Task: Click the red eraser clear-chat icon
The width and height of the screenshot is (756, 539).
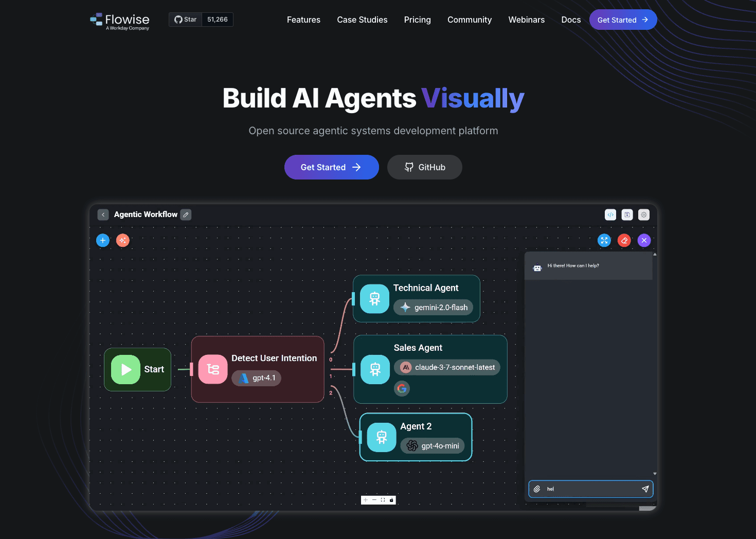Action: pos(624,240)
